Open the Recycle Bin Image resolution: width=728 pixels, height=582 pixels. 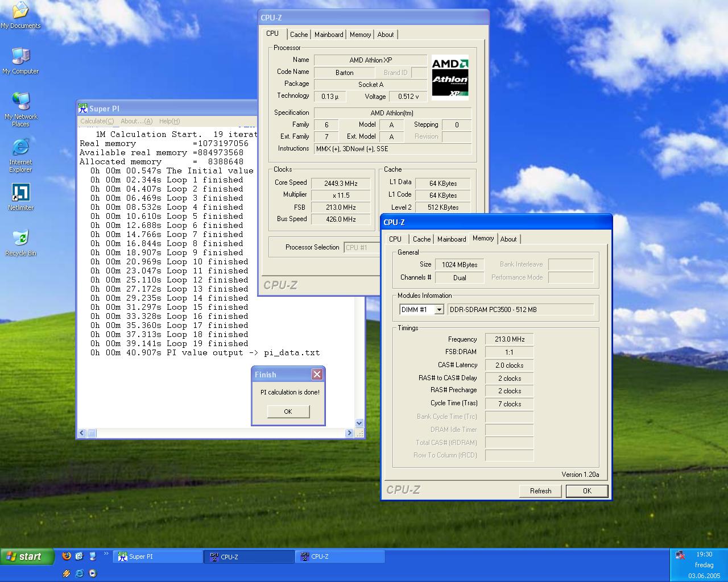point(20,243)
